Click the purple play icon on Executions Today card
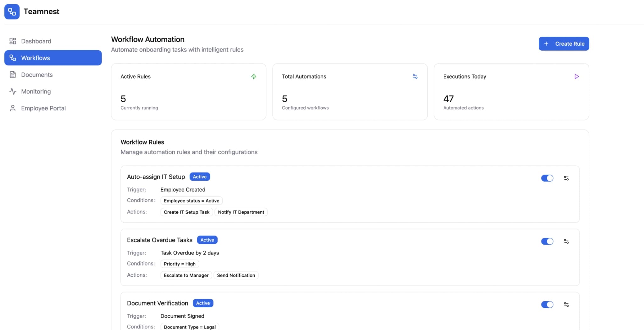The height and width of the screenshot is (330, 644). coord(577,76)
